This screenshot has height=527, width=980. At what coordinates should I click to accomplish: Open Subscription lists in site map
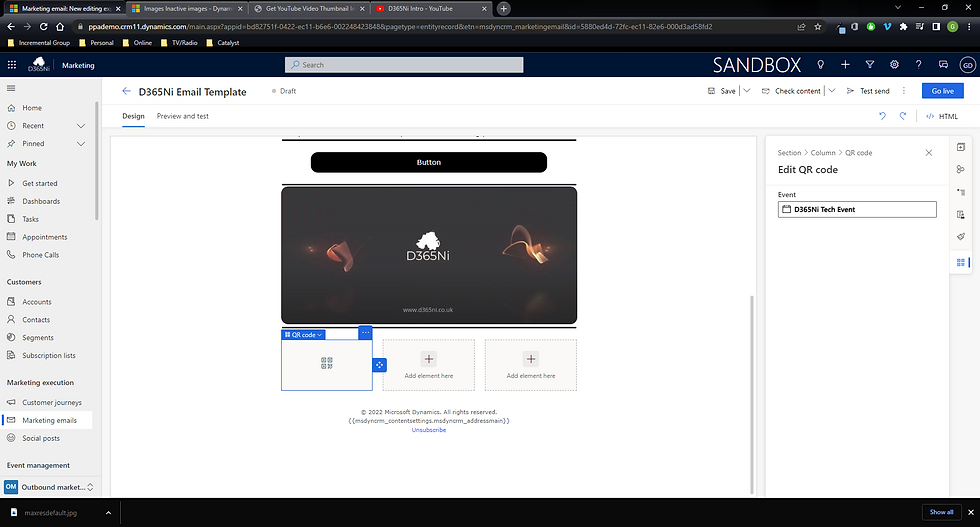[x=49, y=356]
